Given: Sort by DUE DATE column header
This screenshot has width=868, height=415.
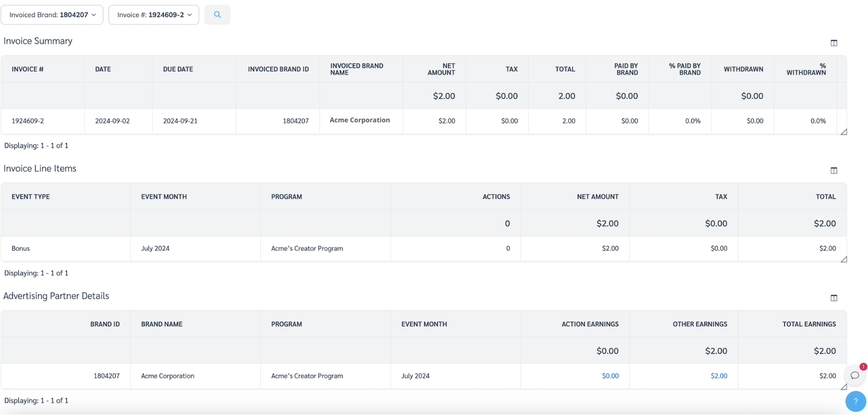Looking at the screenshot, I should click(x=178, y=69).
